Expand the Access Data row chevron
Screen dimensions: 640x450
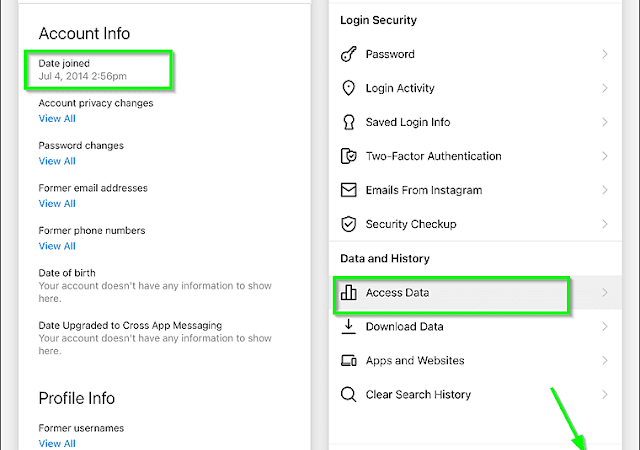tap(605, 293)
